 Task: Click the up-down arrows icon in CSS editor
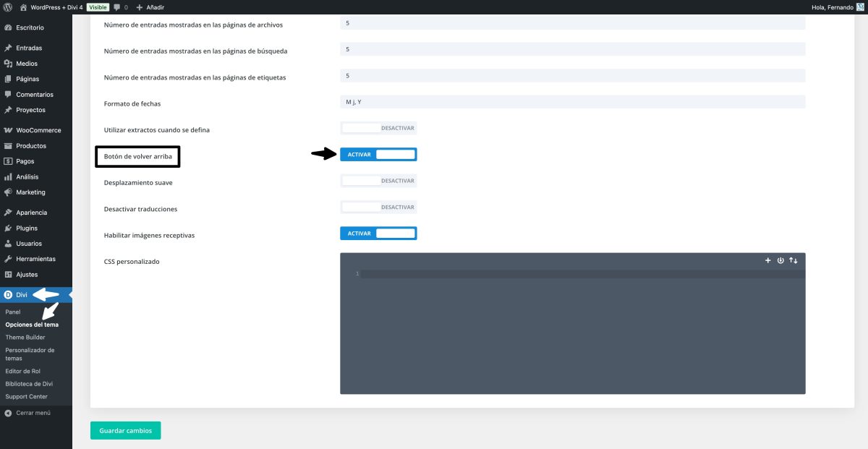tap(793, 260)
